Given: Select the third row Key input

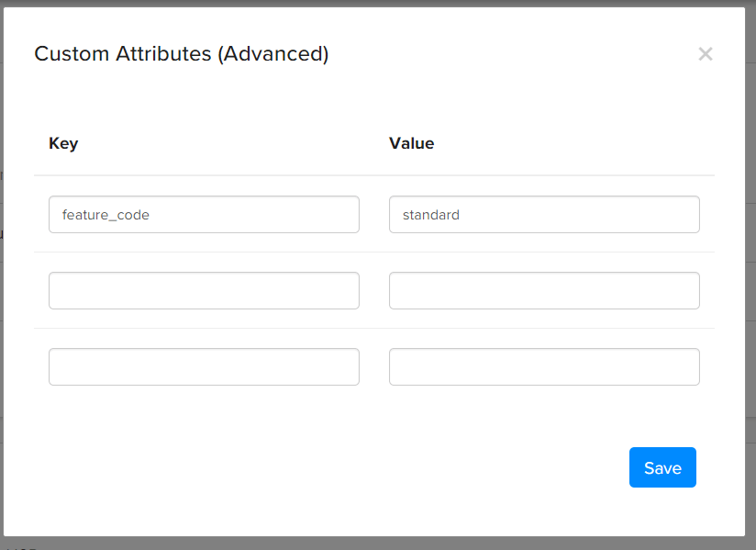Looking at the screenshot, I should pyautogui.click(x=204, y=366).
